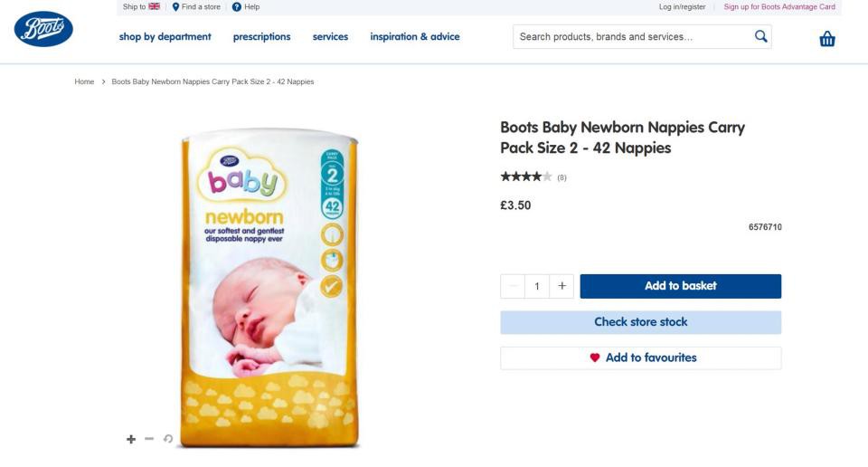
Task: Increase quantity with plus button
Action: tap(561, 286)
